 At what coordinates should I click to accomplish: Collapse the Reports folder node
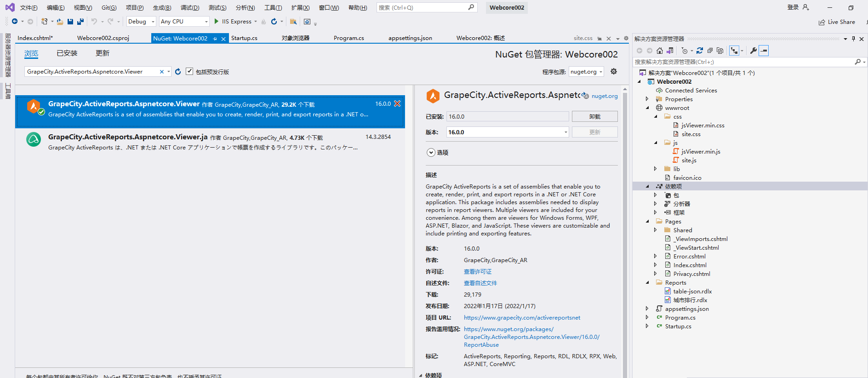coord(647,283)
